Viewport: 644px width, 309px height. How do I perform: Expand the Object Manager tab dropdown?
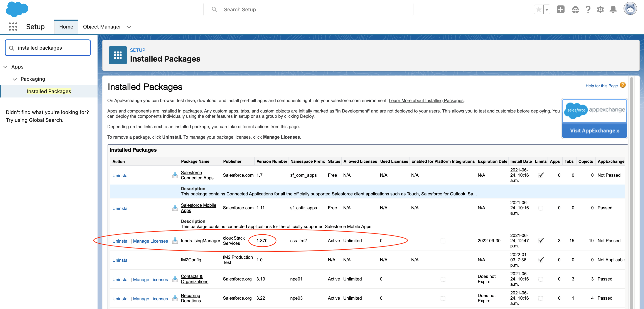(x=129, y=27)
